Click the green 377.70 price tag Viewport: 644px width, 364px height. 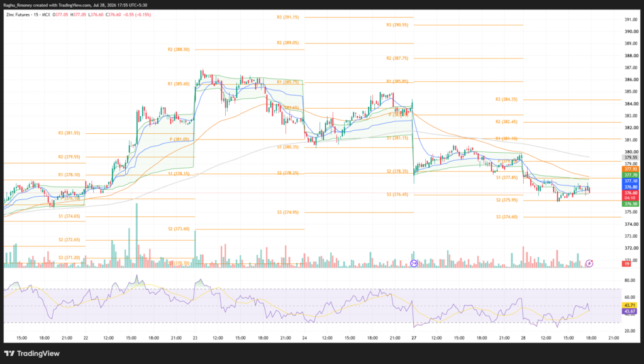coord(631,175)
